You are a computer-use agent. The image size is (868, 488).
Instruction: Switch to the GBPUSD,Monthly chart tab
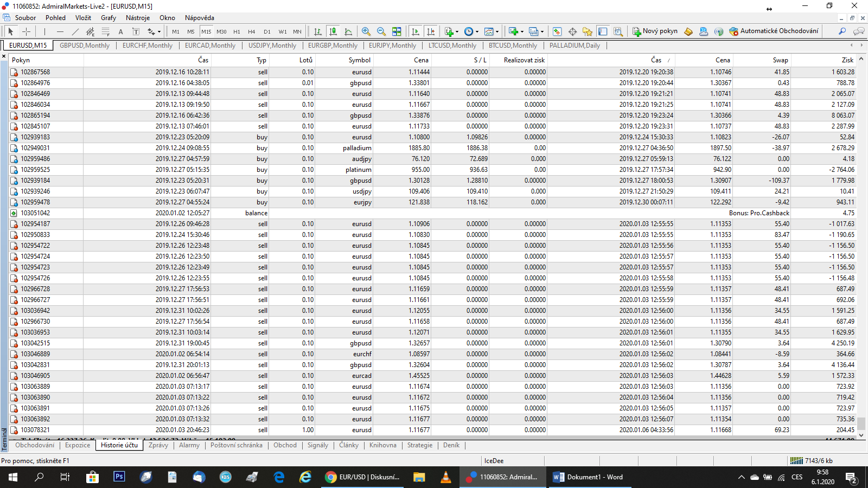[85, 46]
